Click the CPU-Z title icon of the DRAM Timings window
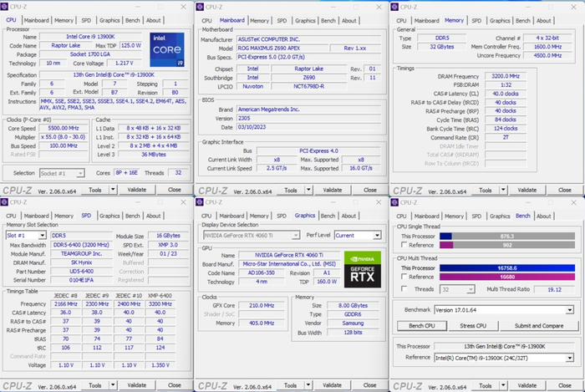This screenshot has width=585, height=392. pos(396,8)
